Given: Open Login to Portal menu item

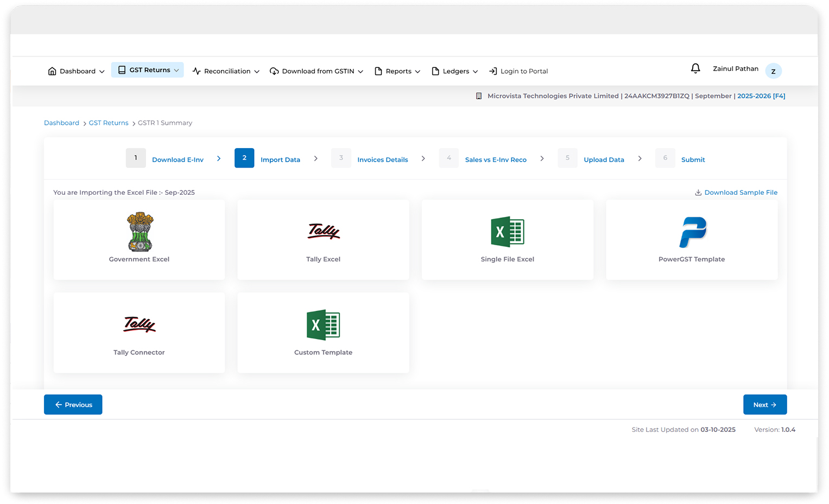Looking at the screenshot, I should coord(518,71).
